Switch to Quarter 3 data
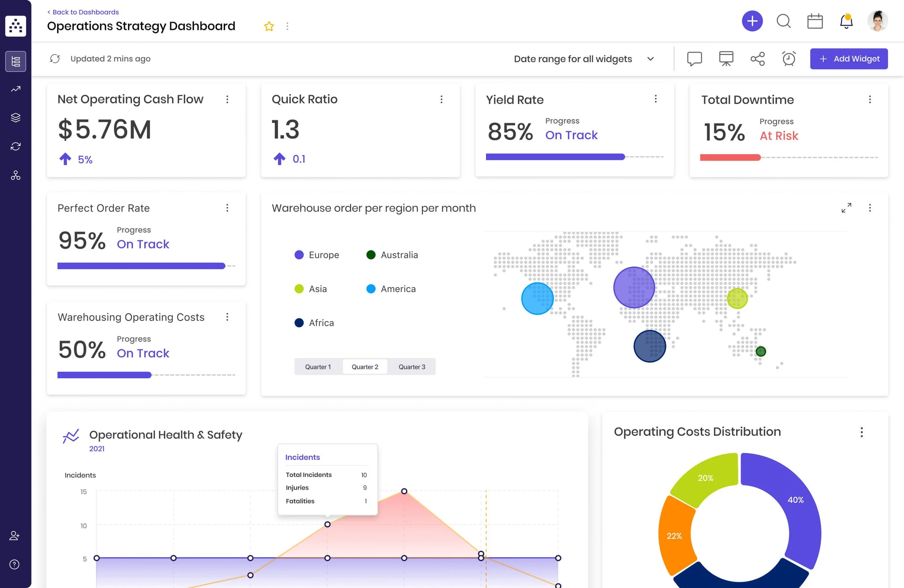Viewport: 904px width, 588px height. [412, 367]
